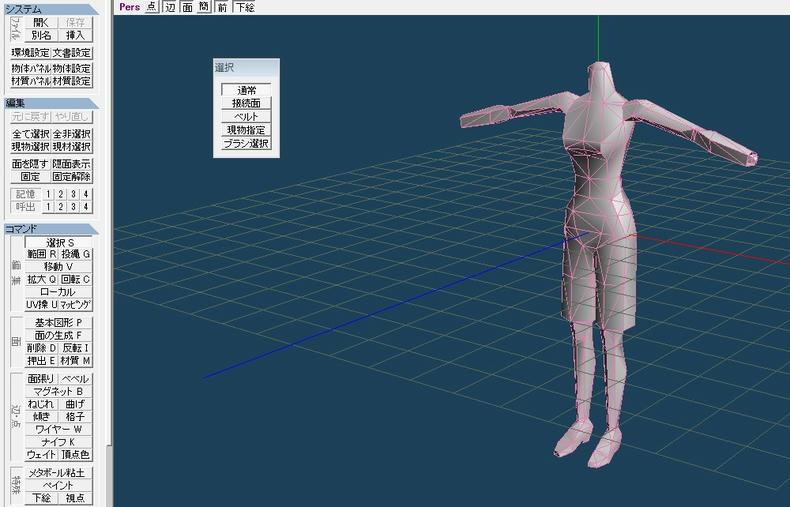Activate the 頂点色 vertex color tool
Image resolution: width=790 pixels, height=507 pixels.
click(75, 454)
